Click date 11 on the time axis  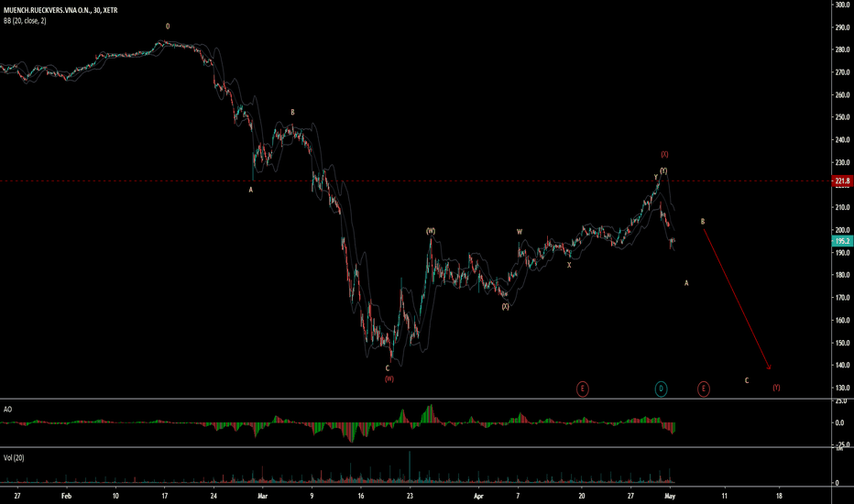click(x=725, y=496)
